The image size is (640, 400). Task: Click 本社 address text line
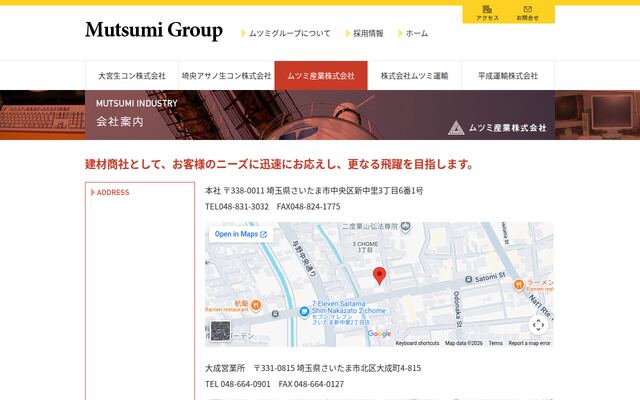tap(314, 191)
